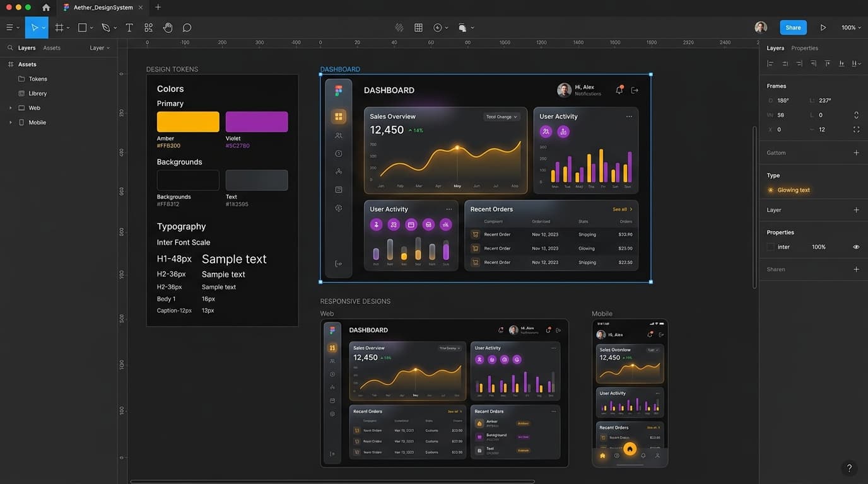Add Gattom section with plus button

click(856, 153)
